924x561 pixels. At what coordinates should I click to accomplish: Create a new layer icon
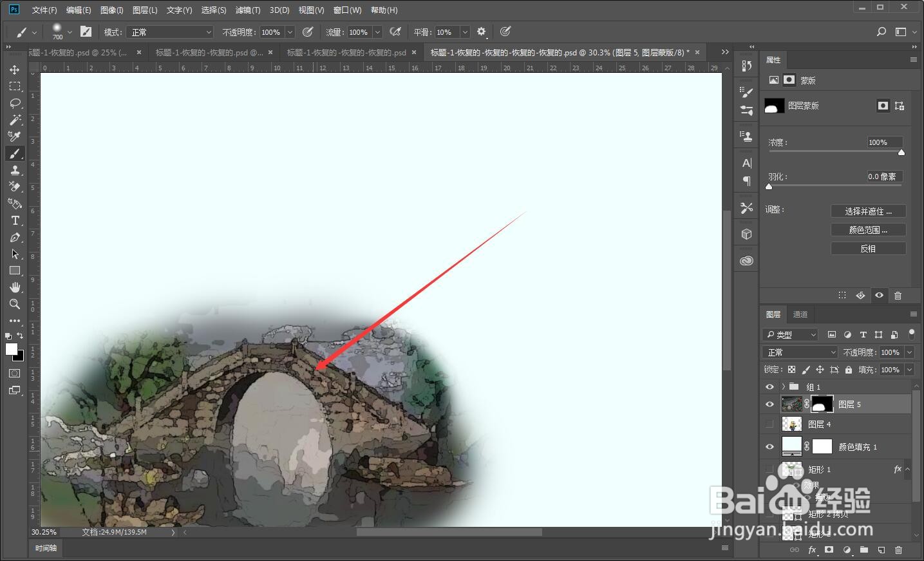click(x=881, y=550)
